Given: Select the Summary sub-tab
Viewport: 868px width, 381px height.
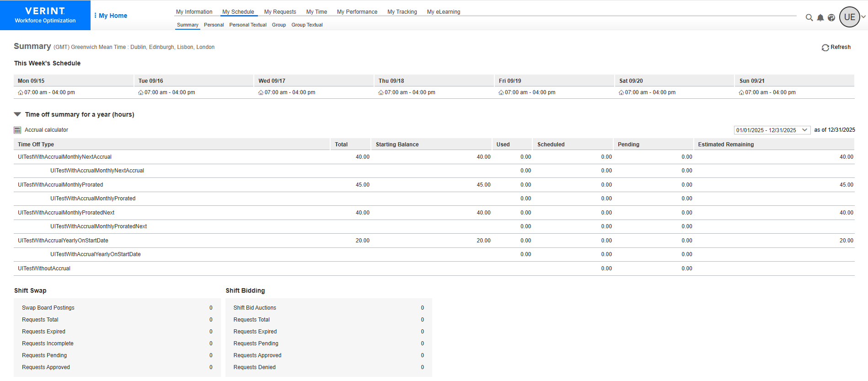Looking at the screenshot, I should pyautogui.click(x=188, y=25).
